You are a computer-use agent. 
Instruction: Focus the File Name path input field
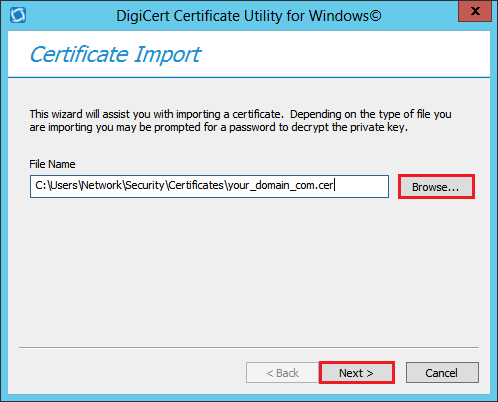[x=209, y=186]
